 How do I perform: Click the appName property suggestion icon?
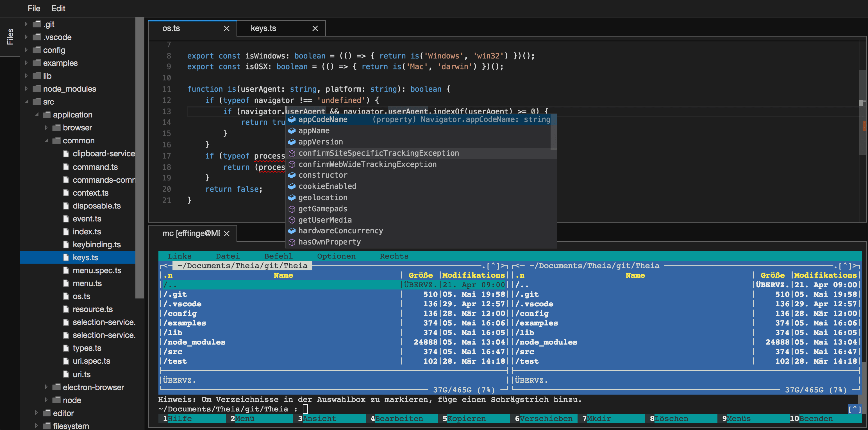point(292,130)
